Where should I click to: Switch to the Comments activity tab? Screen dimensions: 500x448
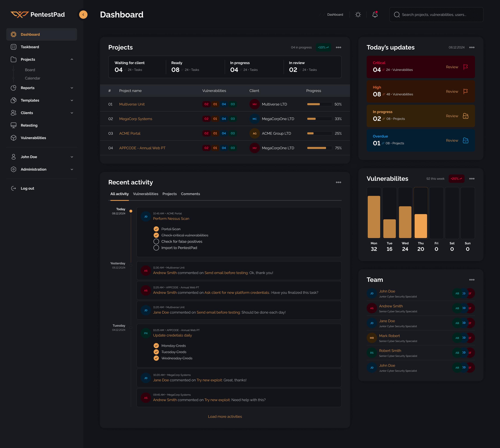pyautogui.click(x=190, y=194)
